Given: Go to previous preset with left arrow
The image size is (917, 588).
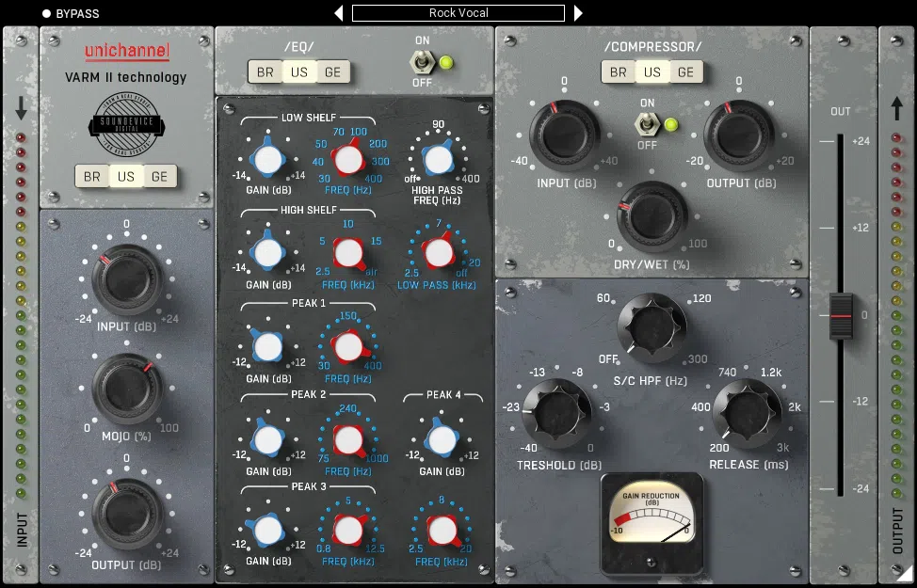Looking at the screenshot, I should (x=339, y=13).
